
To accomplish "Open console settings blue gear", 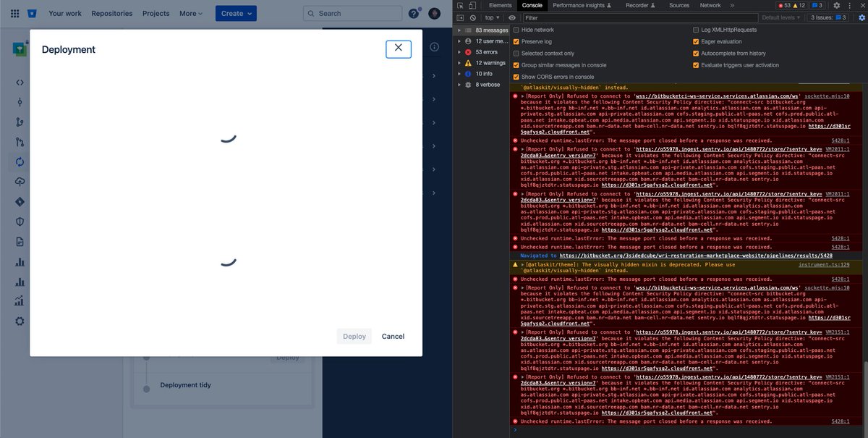I will click(x=861, y=17).
